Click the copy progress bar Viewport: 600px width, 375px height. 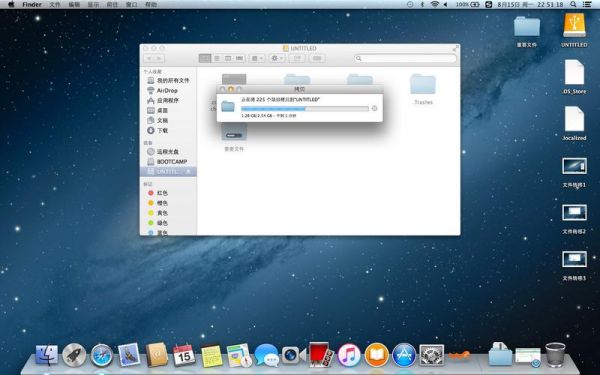[305, 109]
